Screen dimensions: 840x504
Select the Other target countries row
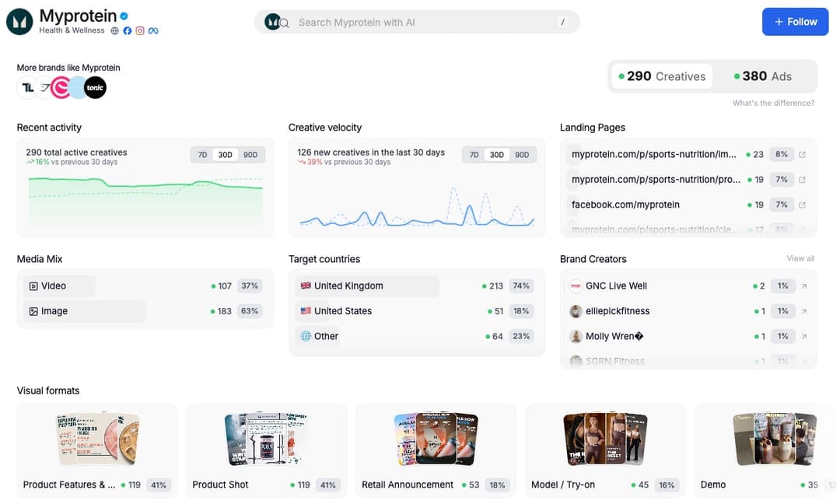click(417, 336)
